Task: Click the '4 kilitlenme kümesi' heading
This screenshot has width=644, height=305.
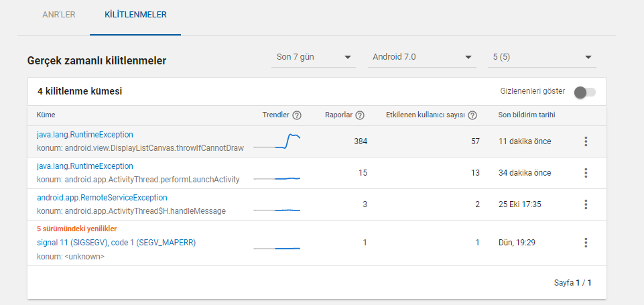Action: [80, 92]
